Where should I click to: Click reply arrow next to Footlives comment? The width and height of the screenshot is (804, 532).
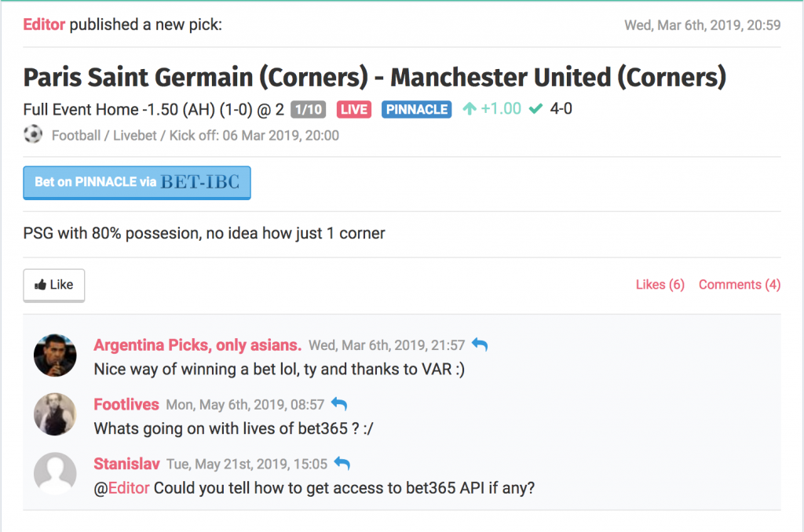(339, 404)
